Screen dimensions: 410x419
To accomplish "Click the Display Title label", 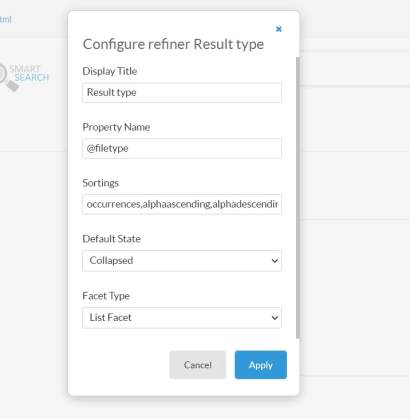I will click(x=110, y=71).
